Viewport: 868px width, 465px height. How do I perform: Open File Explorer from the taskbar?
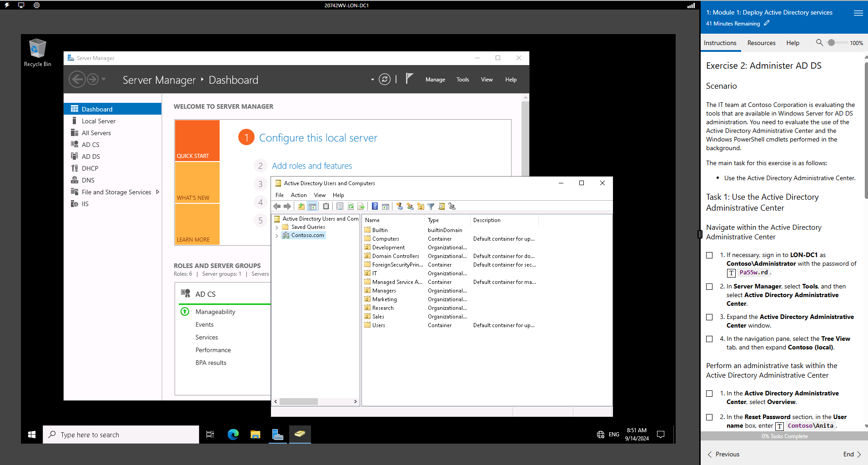(255, 435)
